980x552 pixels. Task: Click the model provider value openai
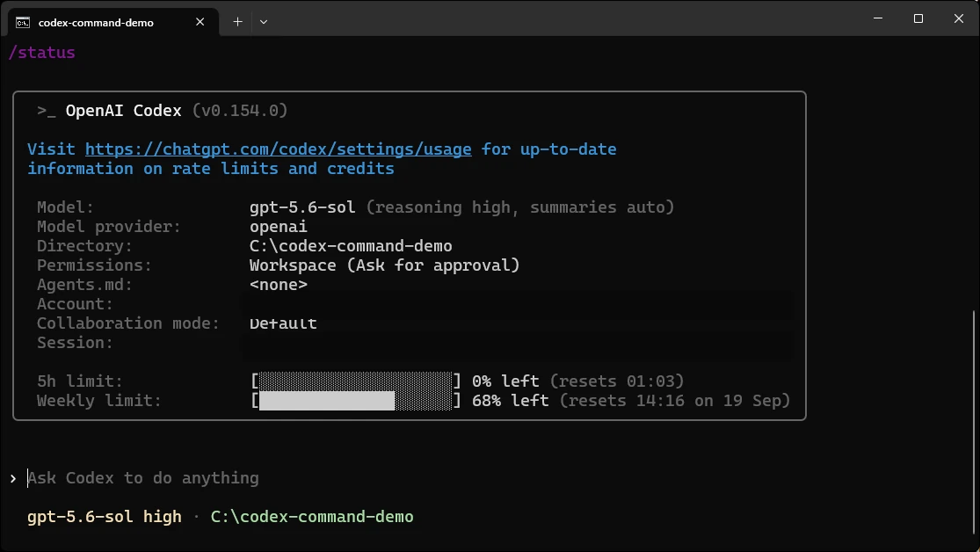pyautogui.click(x=278, y=227)
